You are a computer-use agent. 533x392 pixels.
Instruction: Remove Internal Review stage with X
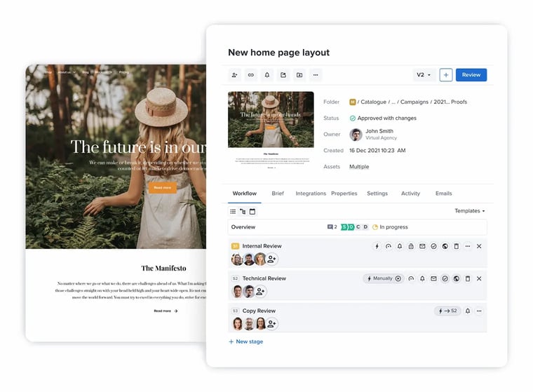point(479,246)
